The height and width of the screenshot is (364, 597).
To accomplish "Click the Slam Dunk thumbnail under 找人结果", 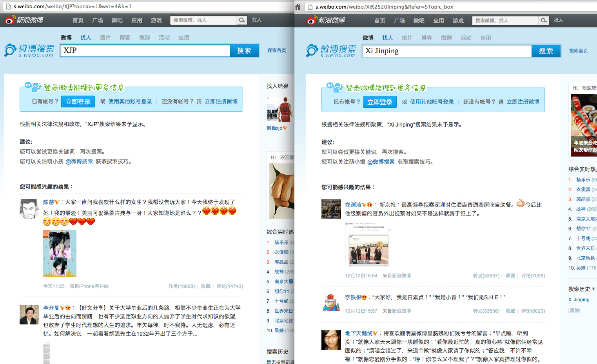I will [x=279, y=109].
